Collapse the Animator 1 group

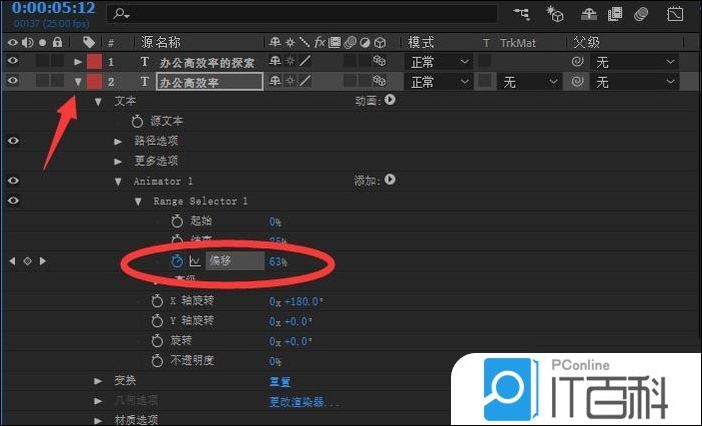[118, 182]
